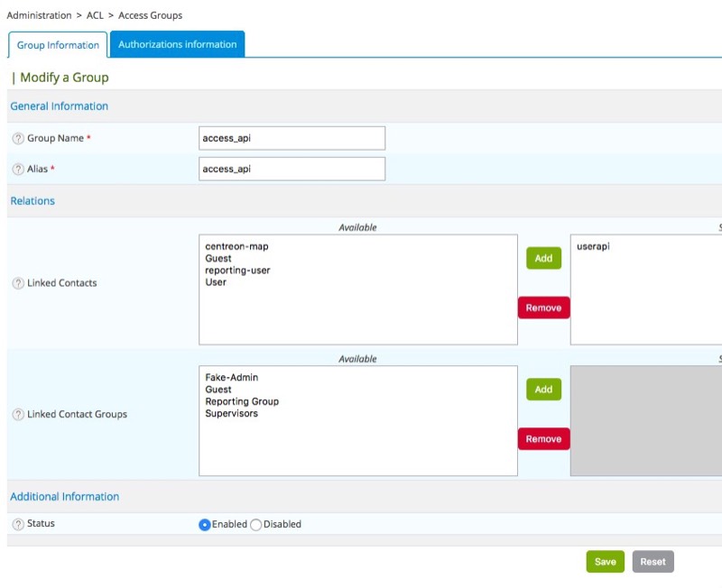Select Supervisors in available contact groups
The height and width of the screenshot is (588, 722).
(x=231, y=414)
